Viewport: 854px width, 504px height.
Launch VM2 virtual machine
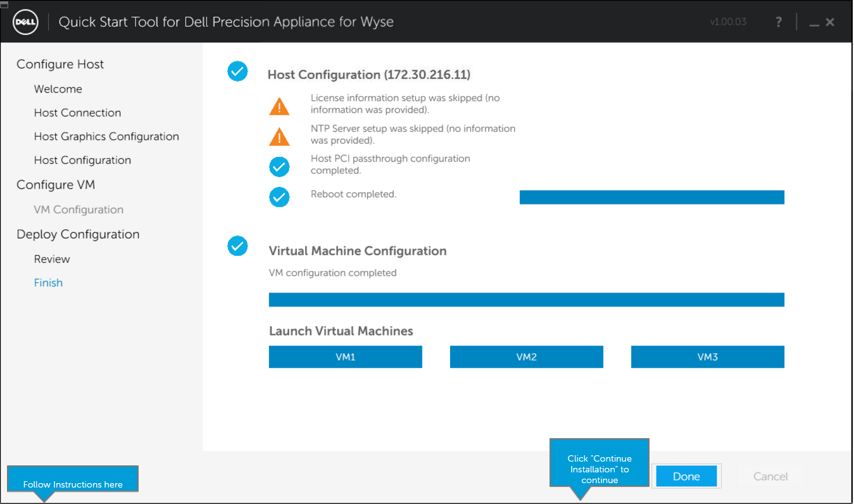(526, 357)
